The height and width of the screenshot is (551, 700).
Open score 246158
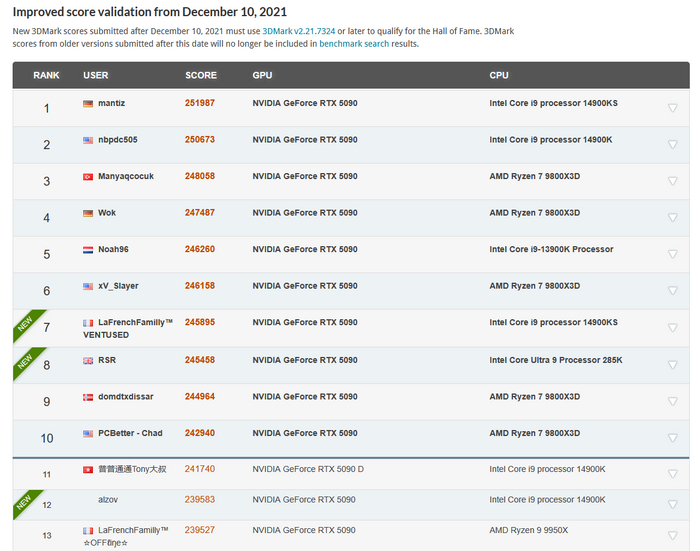(x=200, y=286)
